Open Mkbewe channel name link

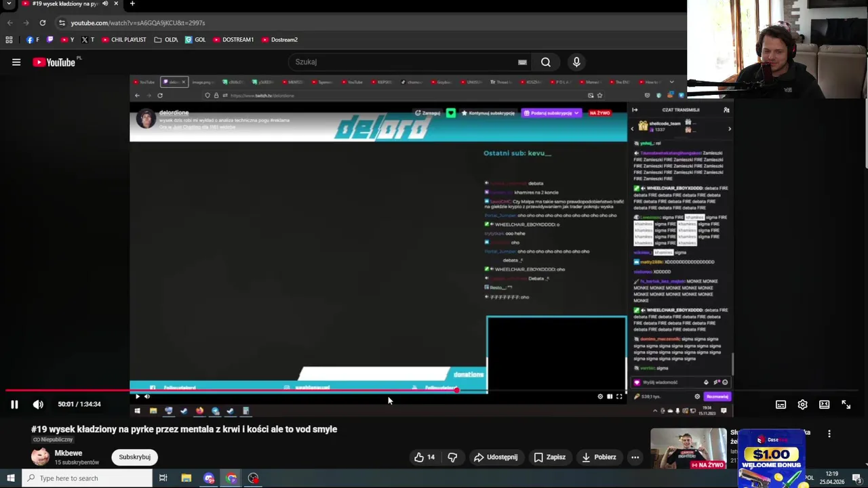68,453
